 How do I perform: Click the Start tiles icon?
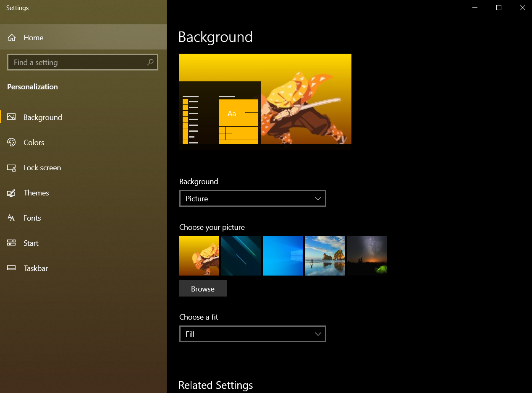click(x=11, y=243)
